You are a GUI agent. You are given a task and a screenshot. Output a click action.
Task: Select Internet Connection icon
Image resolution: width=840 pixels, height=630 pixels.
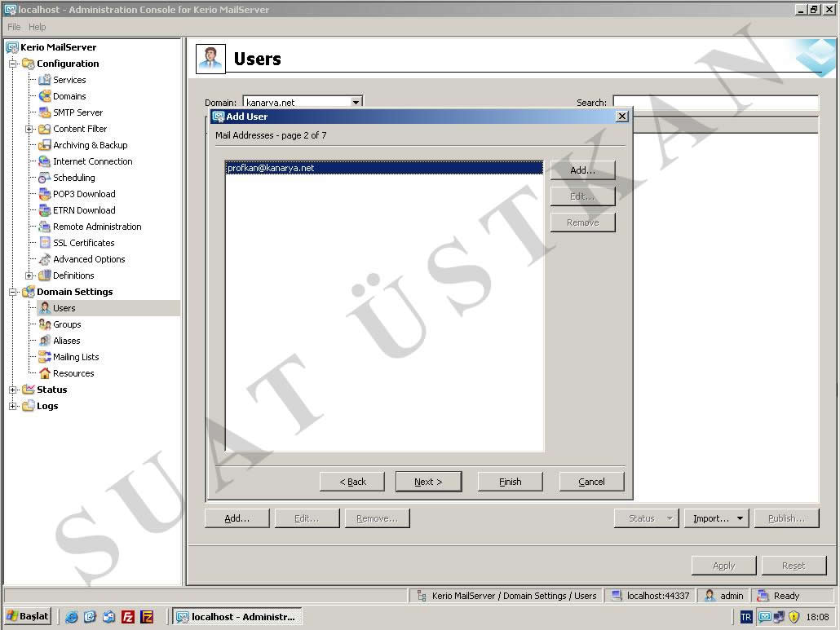pyautogui.click(x=45, y=161)
